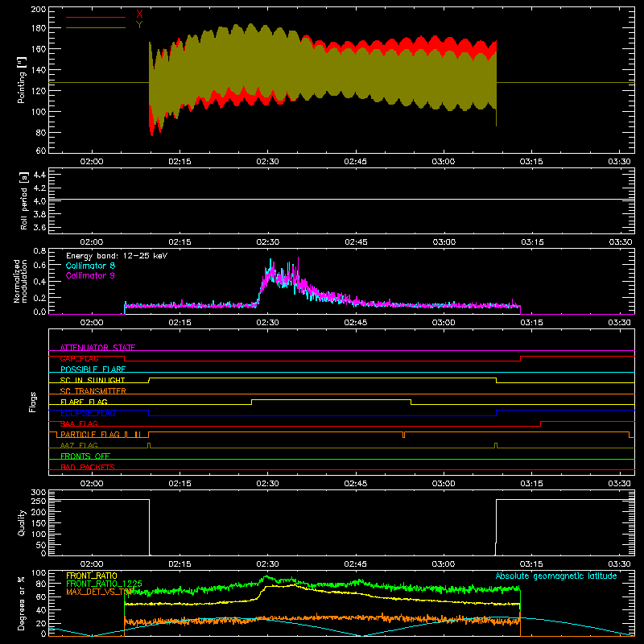This screenshot has width=644, height=644.
Task: Click the Flags axis title
Action: tap(33, 402)
